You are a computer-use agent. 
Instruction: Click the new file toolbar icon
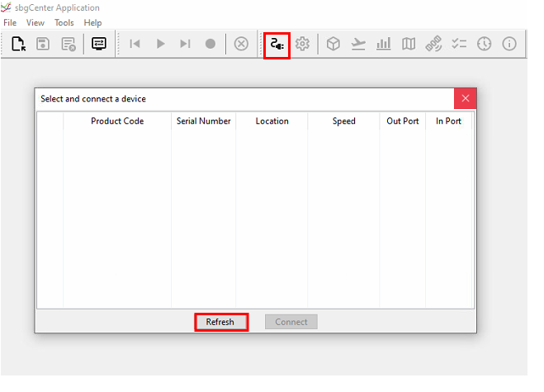[x=18, y=44]
